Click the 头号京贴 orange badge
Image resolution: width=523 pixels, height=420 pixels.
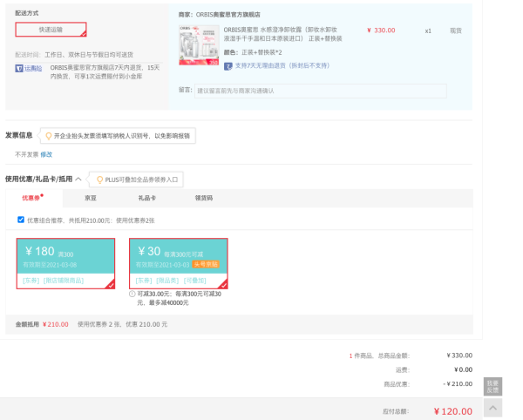coord(206,264)
